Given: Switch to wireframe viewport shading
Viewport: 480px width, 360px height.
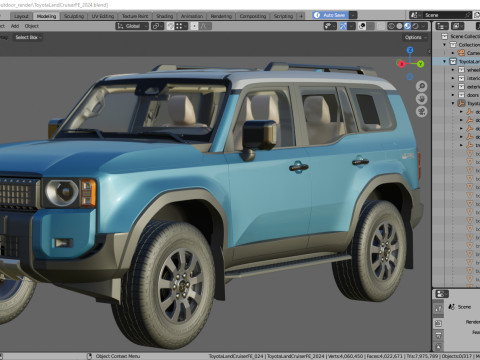Looking at the screenshot, I should tap(391, 26).
